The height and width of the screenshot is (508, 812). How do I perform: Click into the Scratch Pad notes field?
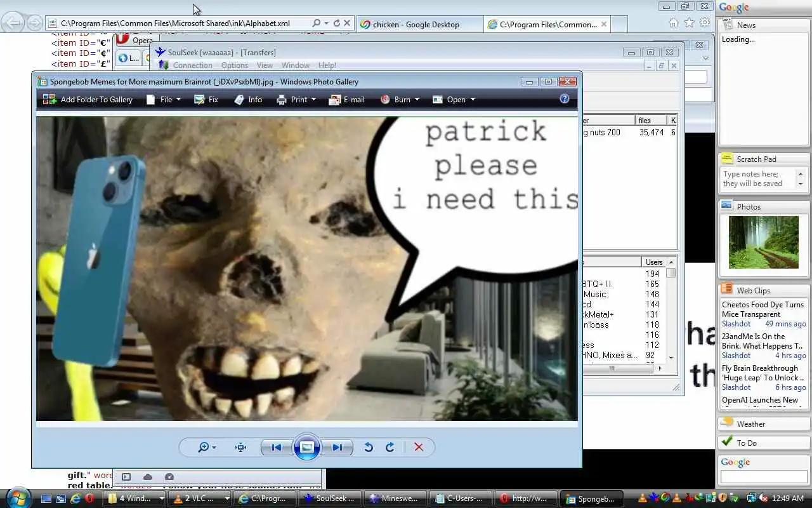coord(759,179)
